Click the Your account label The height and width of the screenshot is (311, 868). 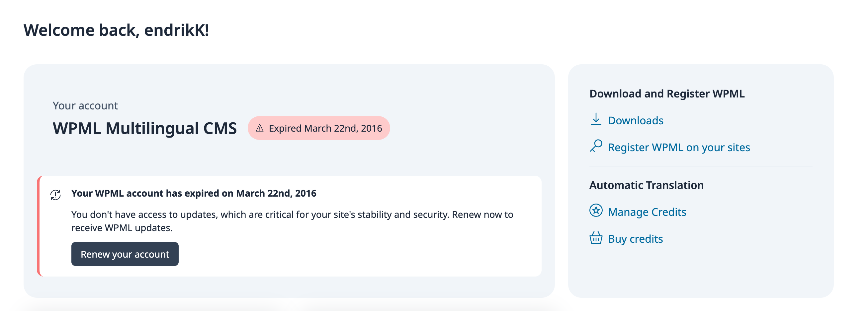(x=85, y=106)
